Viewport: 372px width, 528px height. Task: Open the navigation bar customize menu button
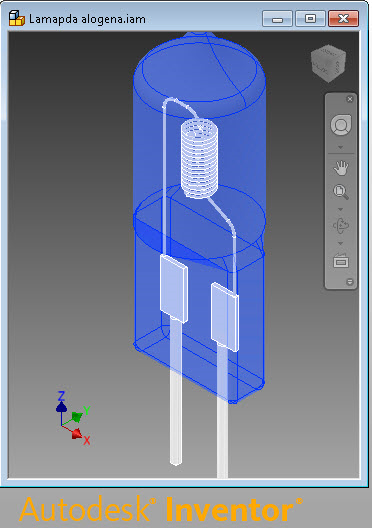pos(350,282)
